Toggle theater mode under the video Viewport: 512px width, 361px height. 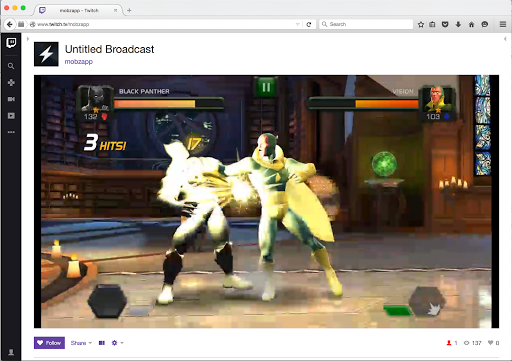click(x=102, y=343)
